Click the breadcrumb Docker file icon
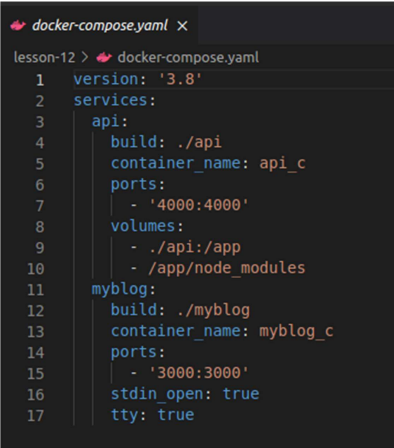Viewport: 394px width, 448px height. [x=104, y=58]
